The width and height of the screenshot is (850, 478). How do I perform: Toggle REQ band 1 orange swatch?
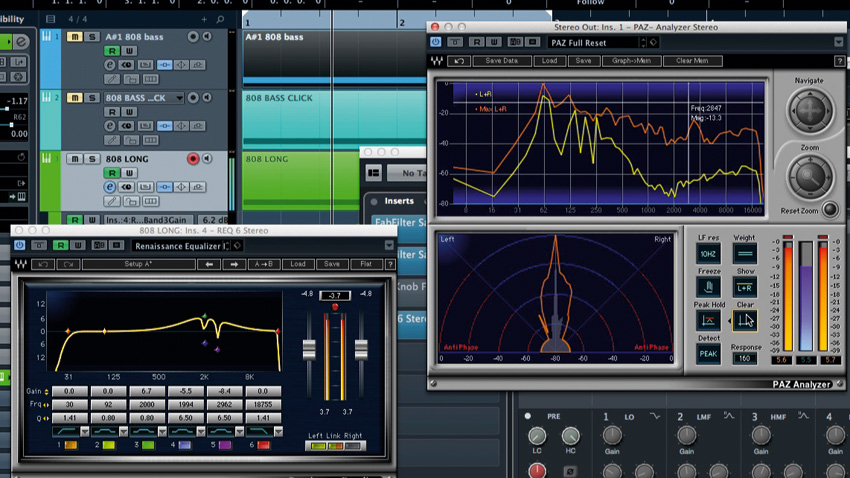(71, 445)
